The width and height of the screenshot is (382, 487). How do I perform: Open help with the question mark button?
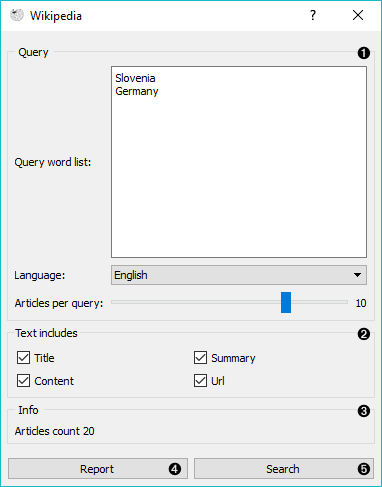tap(313, 15)
